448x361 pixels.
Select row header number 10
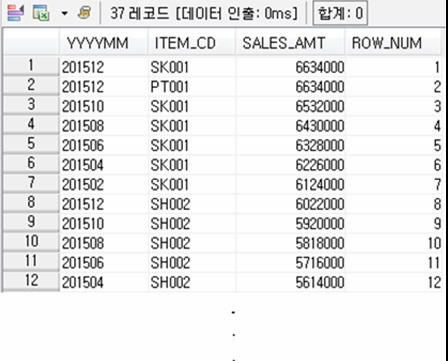point(31,241)
